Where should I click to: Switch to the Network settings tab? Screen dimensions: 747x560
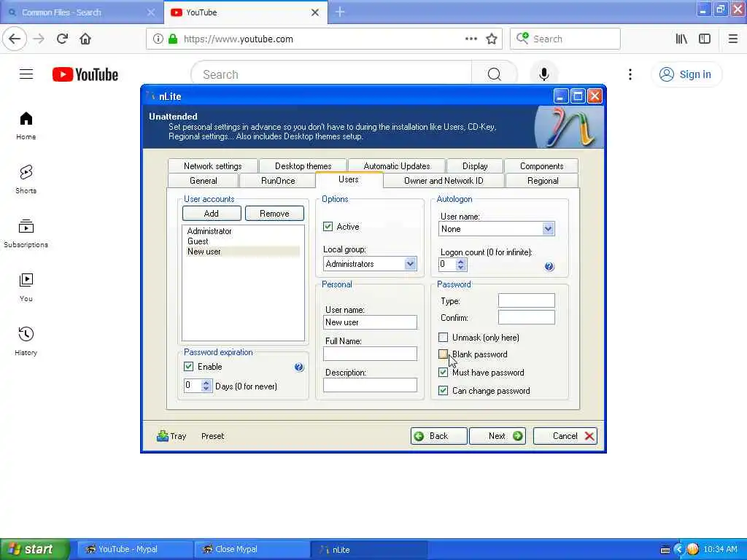pyautogui.click(x=212, y=166)
